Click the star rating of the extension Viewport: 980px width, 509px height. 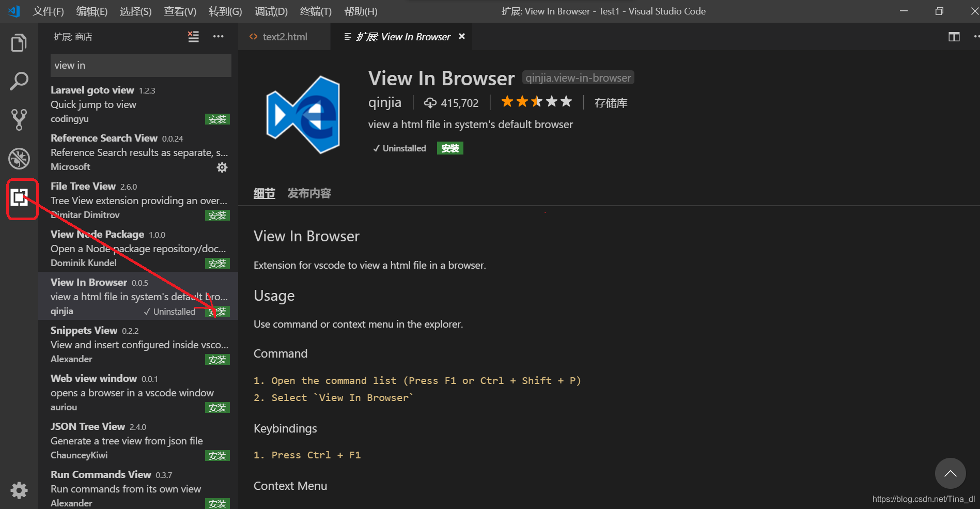pos(537,102)
